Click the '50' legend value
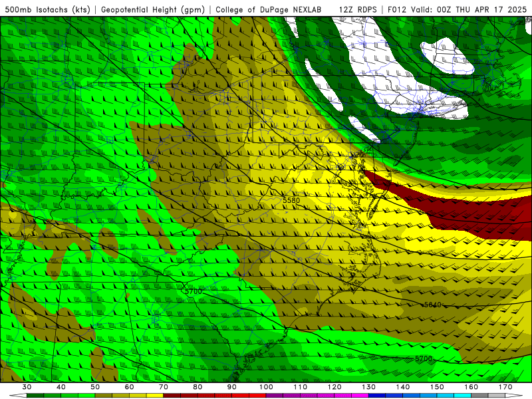 click(95, 387)
